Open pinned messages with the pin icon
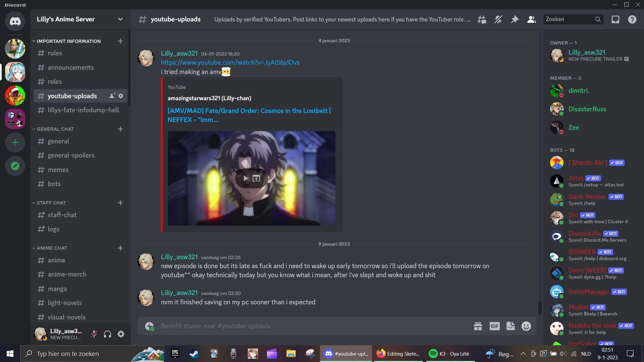The height and width of the screenshot is (362, 644). tap(515, 19)
